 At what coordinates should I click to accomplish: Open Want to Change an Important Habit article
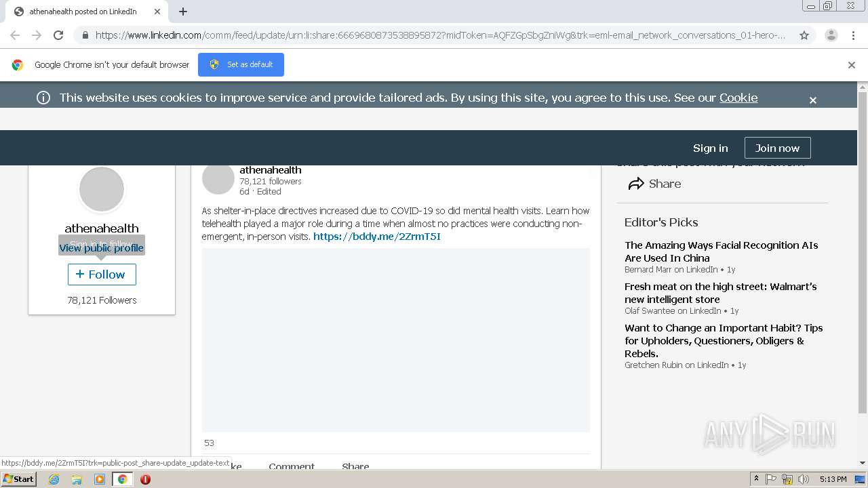click(x=724, y=340)
